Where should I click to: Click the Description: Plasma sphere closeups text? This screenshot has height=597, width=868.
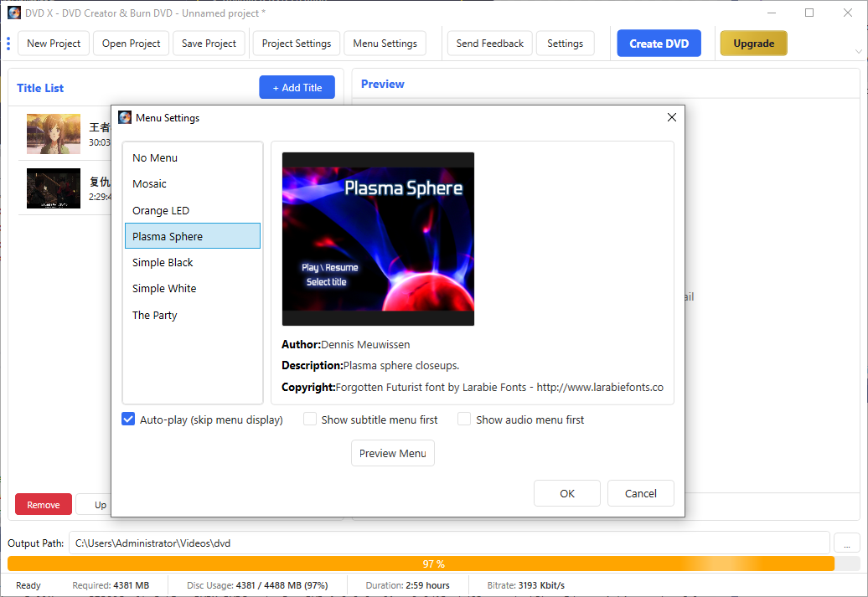point(370,365)
